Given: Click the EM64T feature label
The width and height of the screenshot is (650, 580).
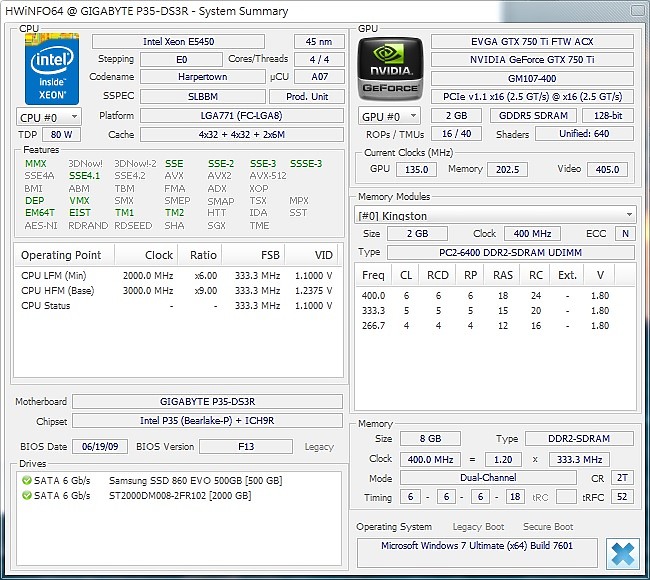Looking at the screenshot, I should [x=40, y=213].
